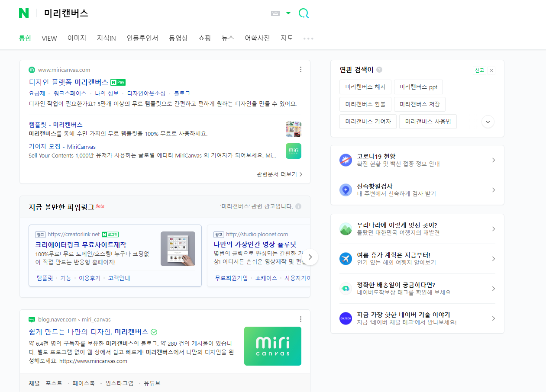The width and height of the screenshot is (546, 392).
Task: Switch to the 동영상 tab
Action: pos(178,38)
